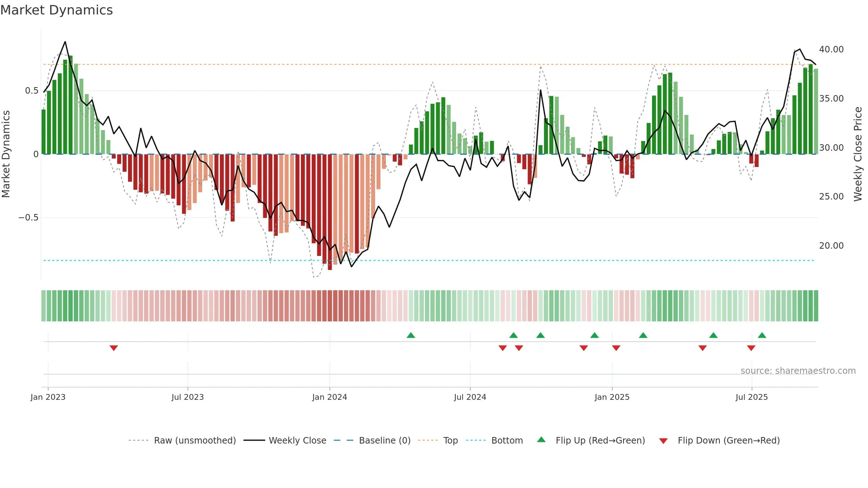Click the '20.00' price axis label
The image size is (868, 488).
pyautogui.click(x=831, y=246)
